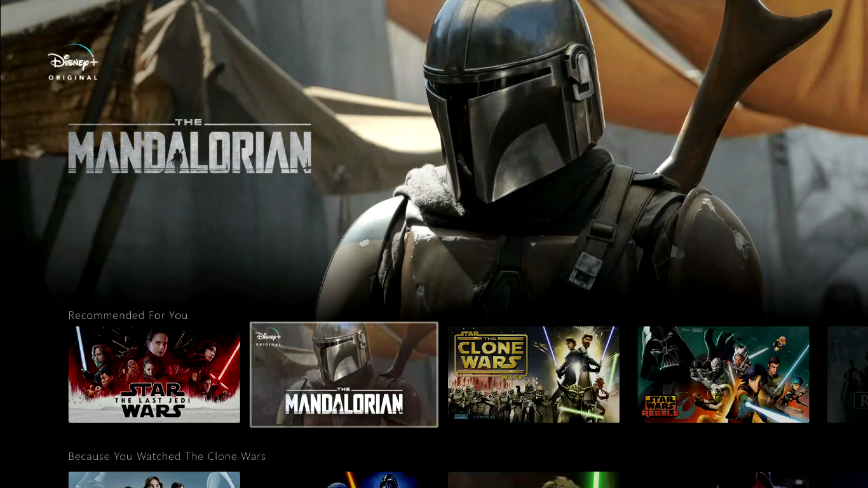Click the Disney+ Original logo in the banner
This screenshot has width=868, height=488.
[x=73, y=63]
